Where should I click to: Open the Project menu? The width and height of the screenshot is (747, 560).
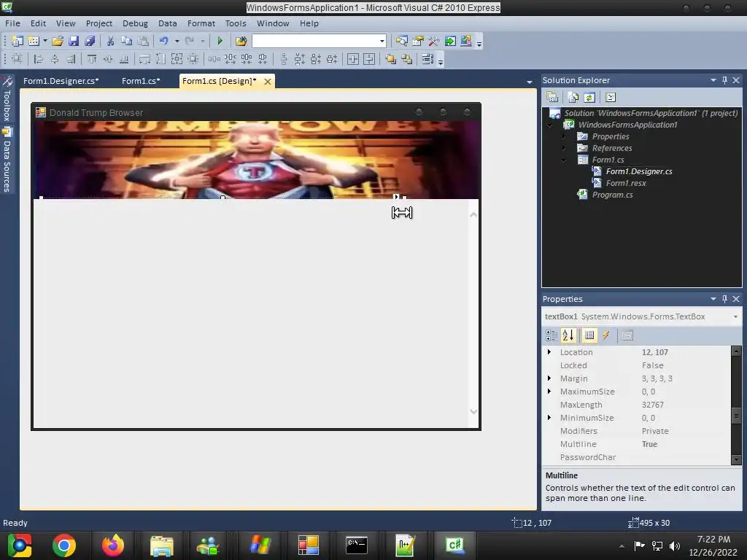tap(98, 23)
